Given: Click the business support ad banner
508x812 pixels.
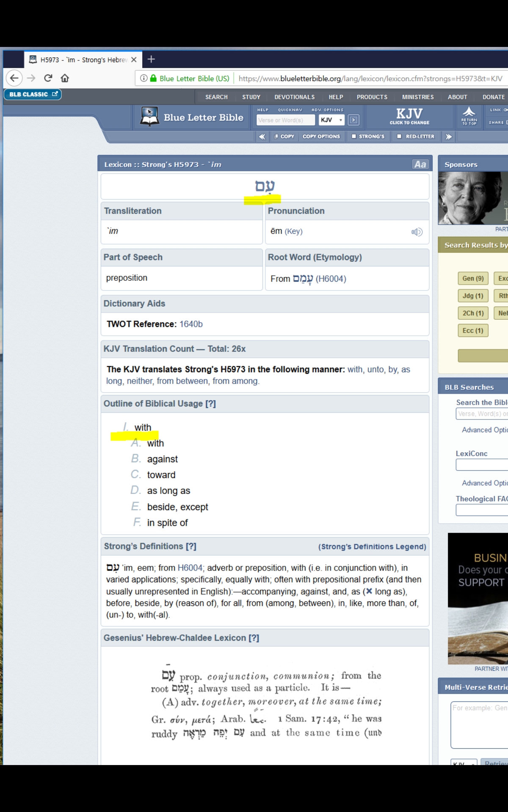Looking at the screenshot, I should click(478, 598).
